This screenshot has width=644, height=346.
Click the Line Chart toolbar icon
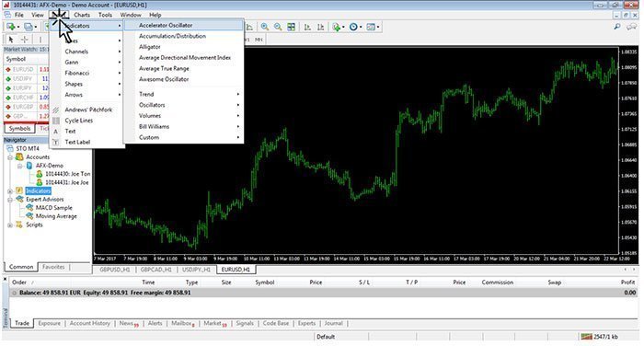[249, 27]
